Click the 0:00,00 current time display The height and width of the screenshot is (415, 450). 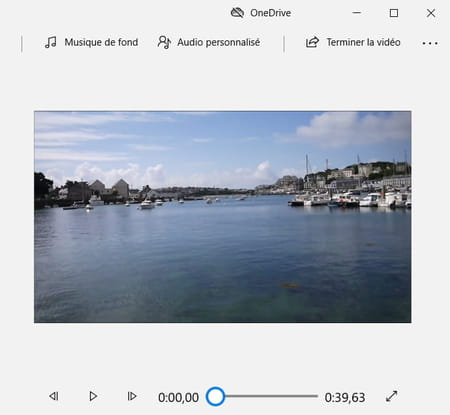178,397
